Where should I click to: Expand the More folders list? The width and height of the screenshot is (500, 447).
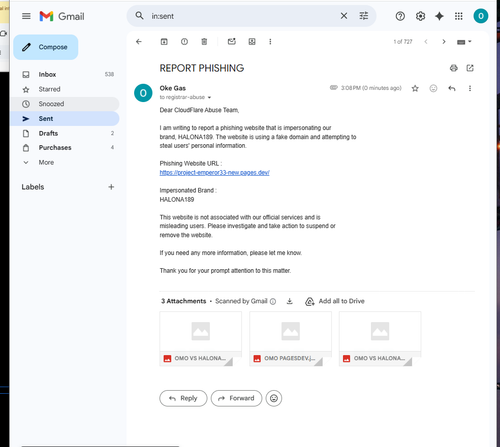coord(65,162)
